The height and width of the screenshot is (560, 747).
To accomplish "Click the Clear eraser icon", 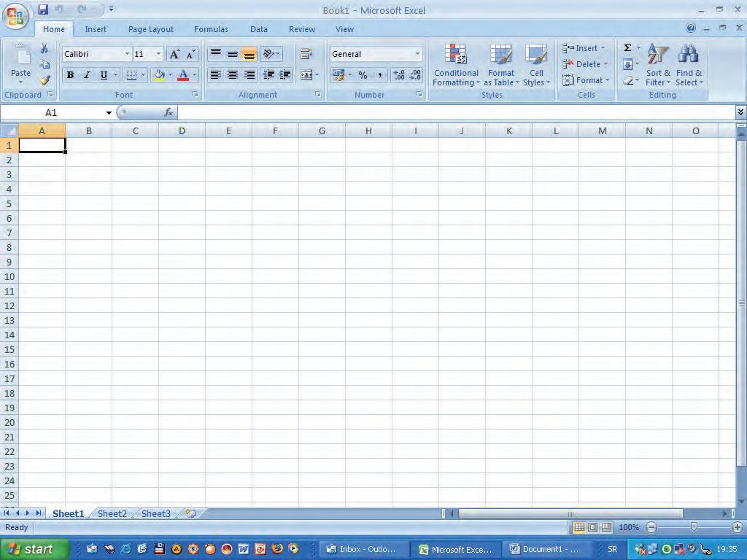I will (628, 80).
